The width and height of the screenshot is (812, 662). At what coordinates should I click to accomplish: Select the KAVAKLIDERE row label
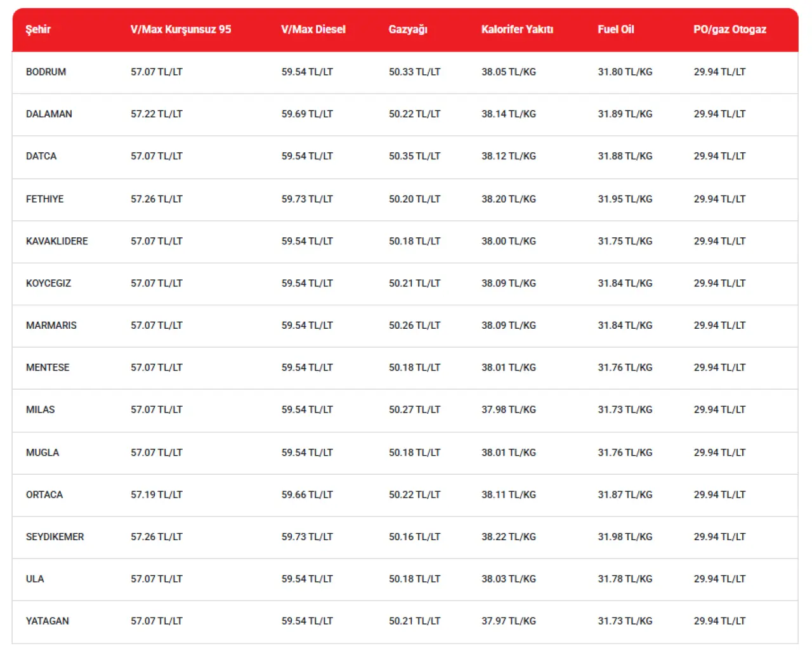point(57,241)
